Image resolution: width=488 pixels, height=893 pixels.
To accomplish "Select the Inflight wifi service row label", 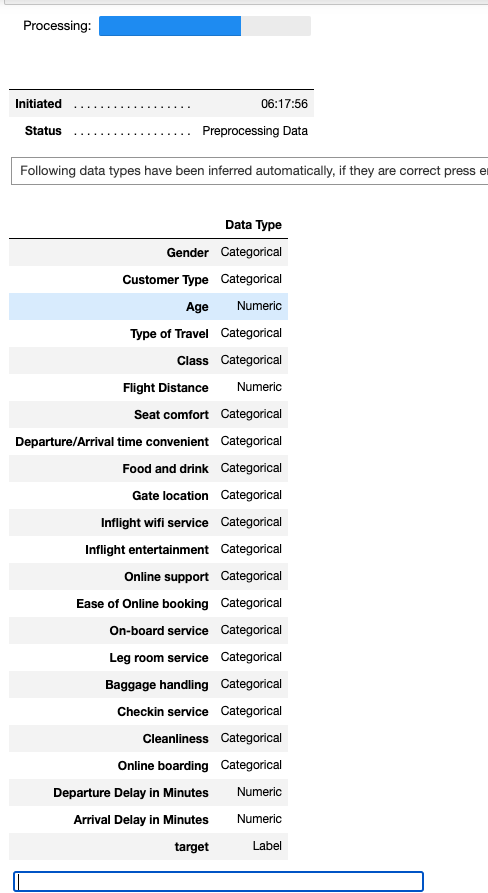I will point(155,523).
